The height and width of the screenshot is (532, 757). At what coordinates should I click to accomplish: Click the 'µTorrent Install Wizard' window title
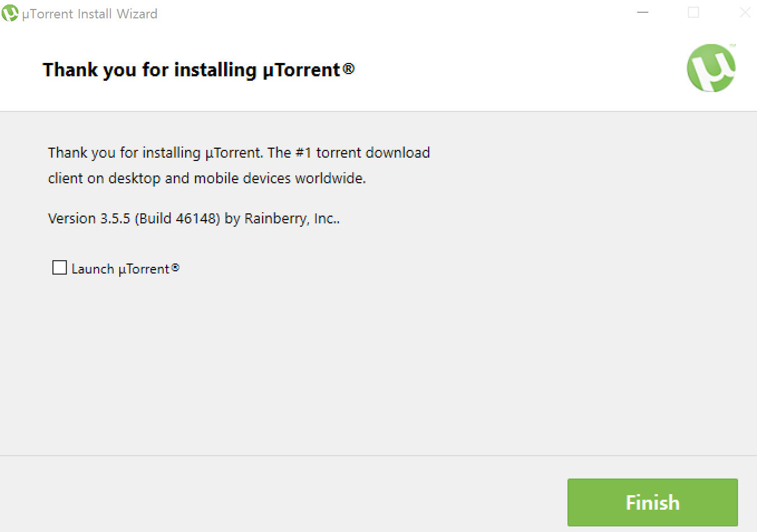point(90,13)
